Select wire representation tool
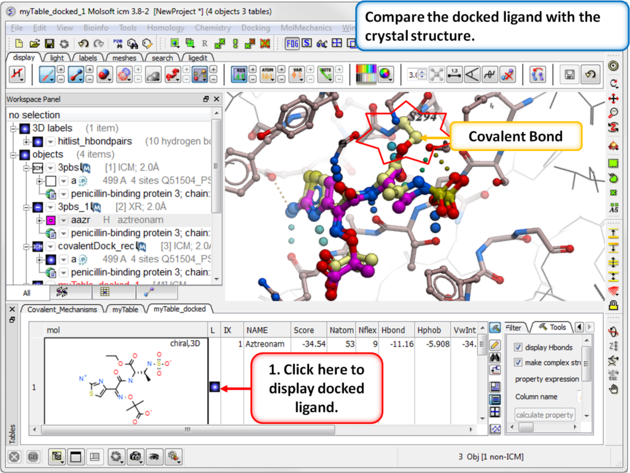Viewport: 630px width, 473px height. [47, 75]
